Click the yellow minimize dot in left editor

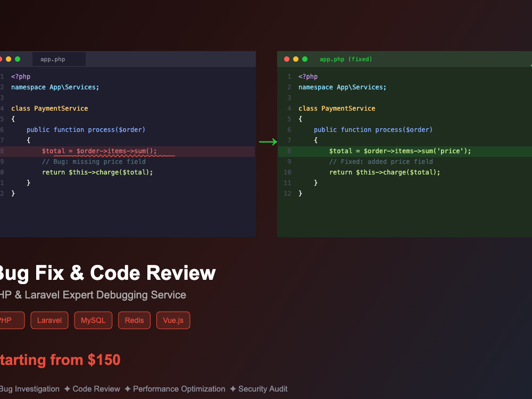[9, 59]
